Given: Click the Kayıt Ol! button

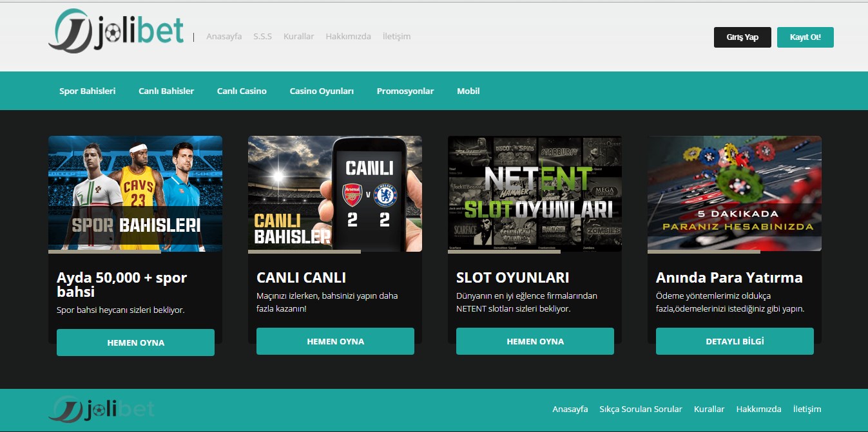Looking at the screenshot, I should click(x=805, y=37).
